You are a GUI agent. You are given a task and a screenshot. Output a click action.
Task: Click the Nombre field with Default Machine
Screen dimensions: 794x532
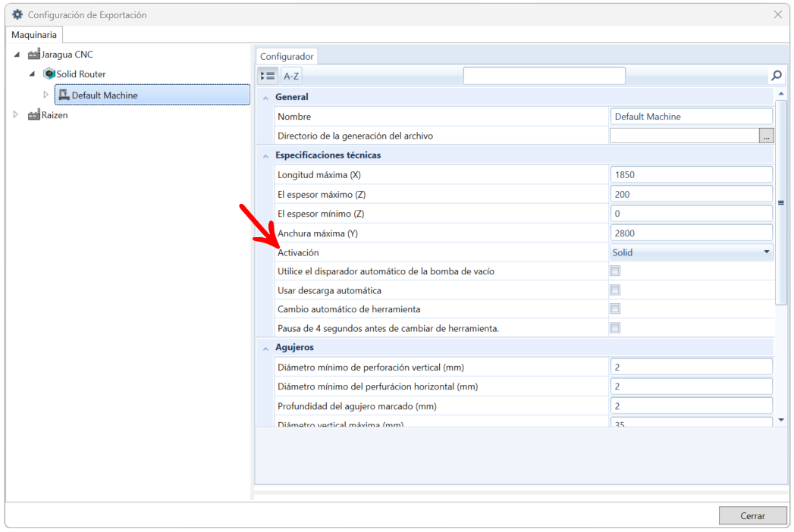pyautogui.click(x=691, y=117)
